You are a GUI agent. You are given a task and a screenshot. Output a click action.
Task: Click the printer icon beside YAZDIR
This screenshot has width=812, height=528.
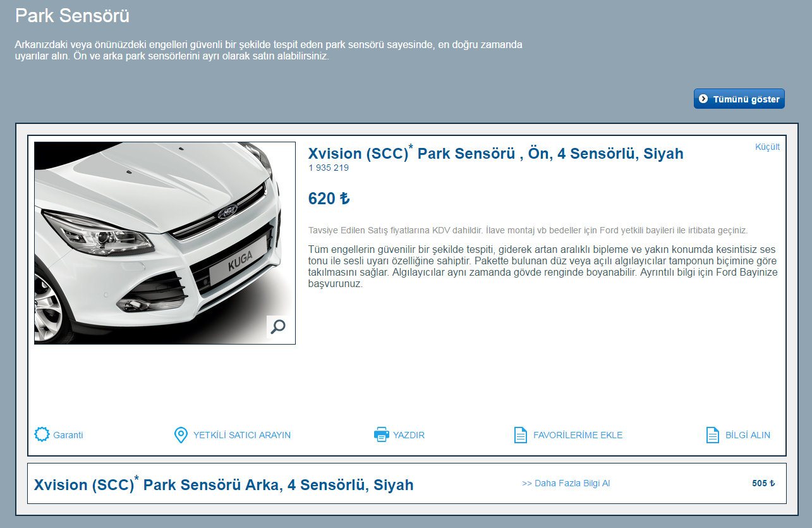(381, 435)
